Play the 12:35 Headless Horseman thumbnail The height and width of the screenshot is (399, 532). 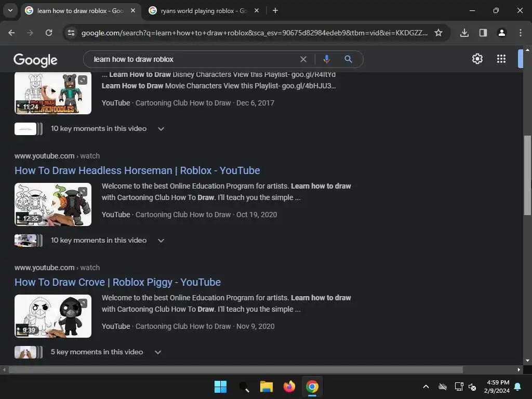[53, 204]
